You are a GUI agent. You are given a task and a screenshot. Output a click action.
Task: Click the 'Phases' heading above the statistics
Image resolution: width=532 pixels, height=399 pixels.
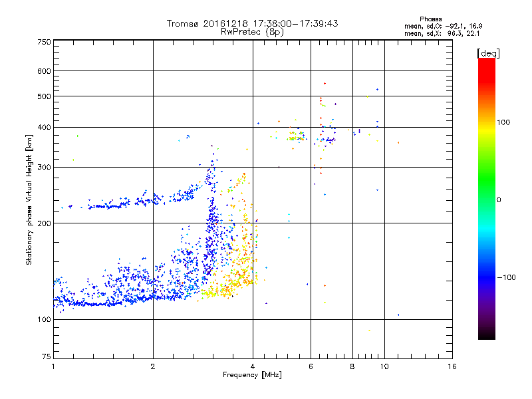(430, 19)
